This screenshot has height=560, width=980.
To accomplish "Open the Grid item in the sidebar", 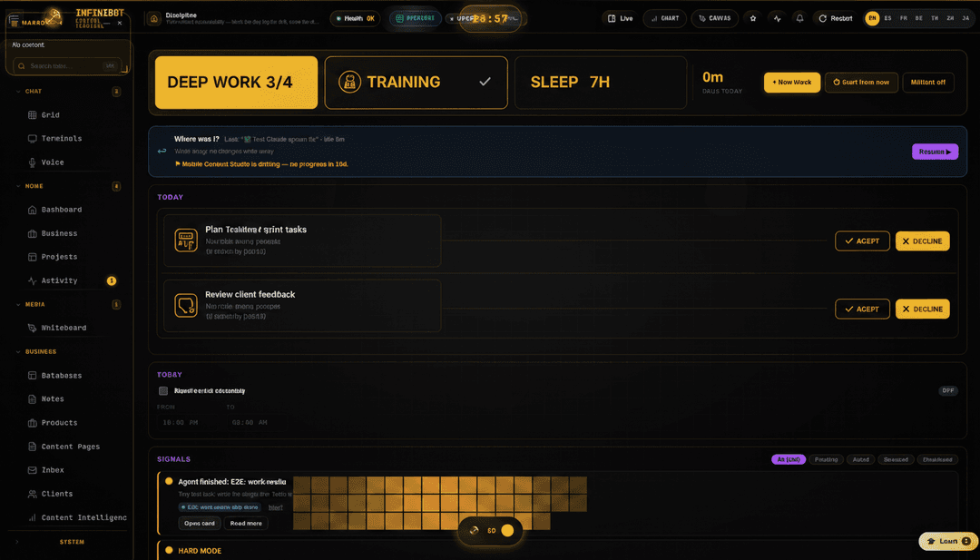I will coord(44,115).
